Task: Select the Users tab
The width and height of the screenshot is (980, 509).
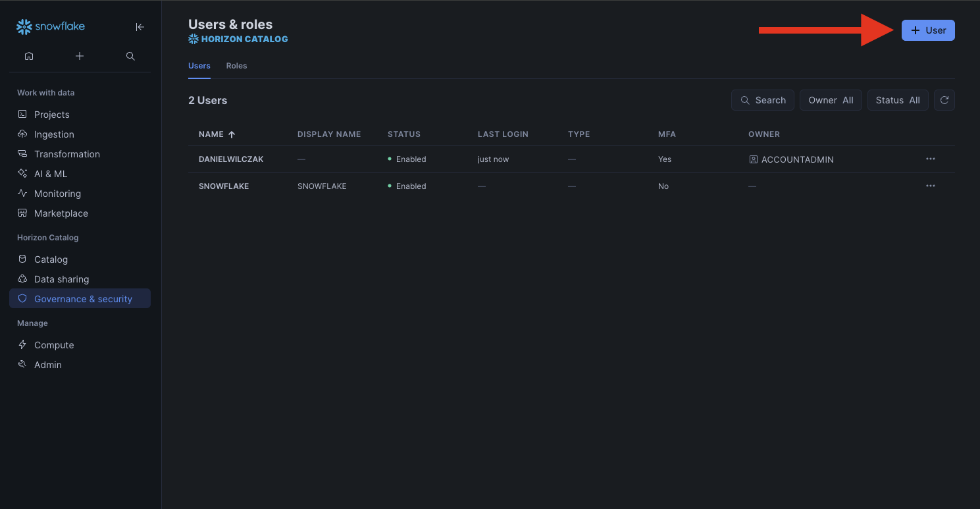Action: [199, 66]
